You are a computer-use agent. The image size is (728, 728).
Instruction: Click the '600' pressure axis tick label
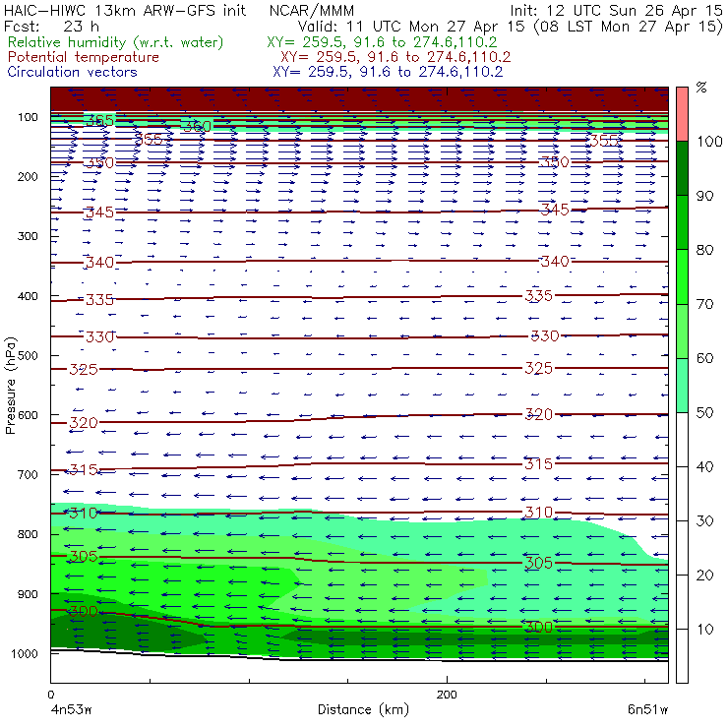pos(28,414)
